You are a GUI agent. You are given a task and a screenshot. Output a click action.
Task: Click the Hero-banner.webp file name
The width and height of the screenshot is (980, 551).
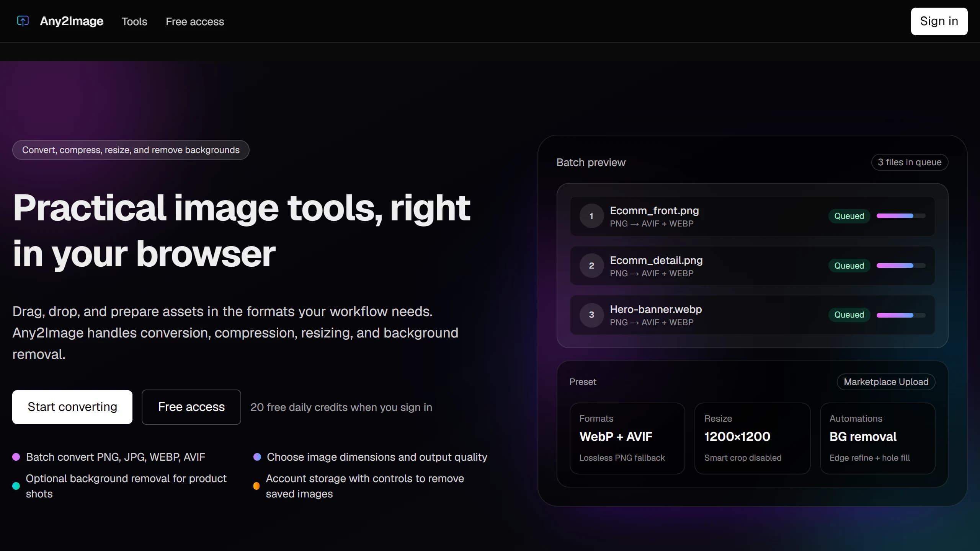656,309
